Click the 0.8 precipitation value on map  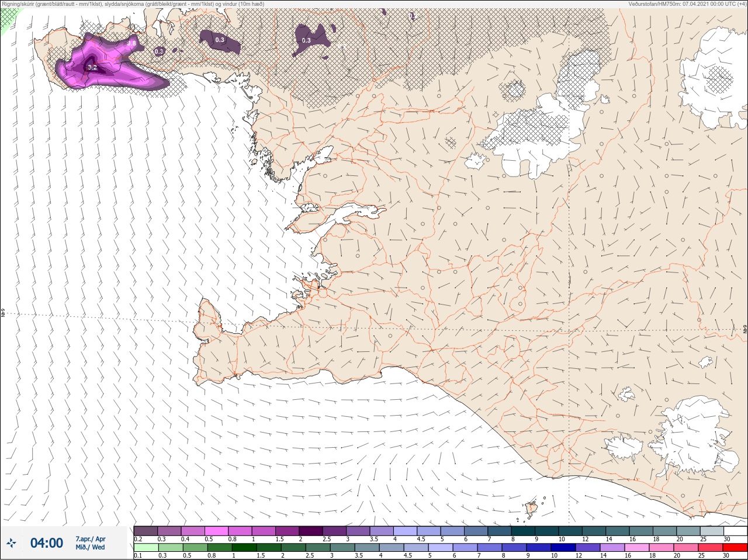pyautogui.click(x=131, y=43)
